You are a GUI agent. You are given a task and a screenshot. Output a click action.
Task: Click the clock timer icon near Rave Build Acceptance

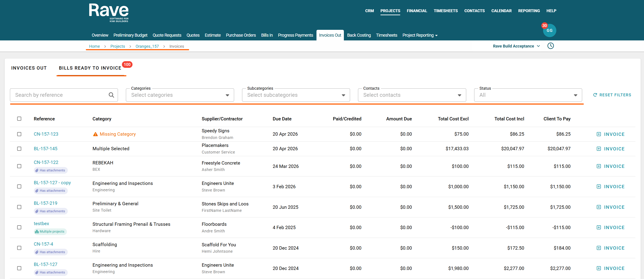point(550,46)
